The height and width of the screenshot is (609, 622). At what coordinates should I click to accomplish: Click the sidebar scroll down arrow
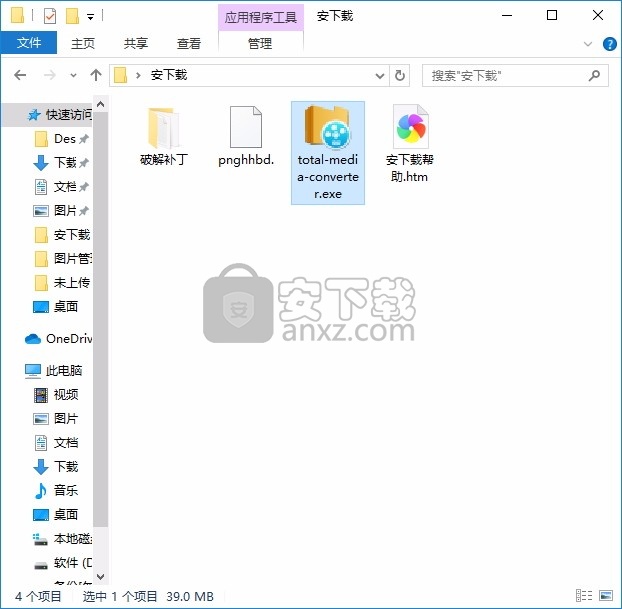point(100,576)
